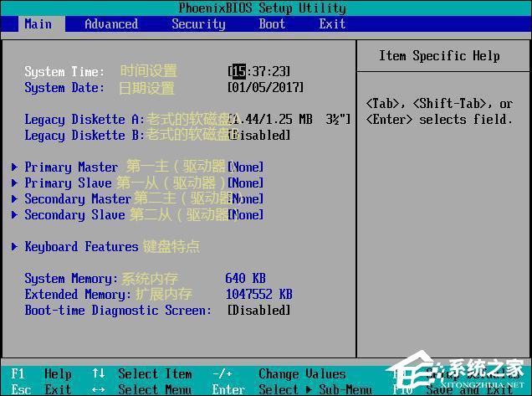This screenshot has width=532, height=396.
Task: Click the Main tab
Action: point(38,24)
